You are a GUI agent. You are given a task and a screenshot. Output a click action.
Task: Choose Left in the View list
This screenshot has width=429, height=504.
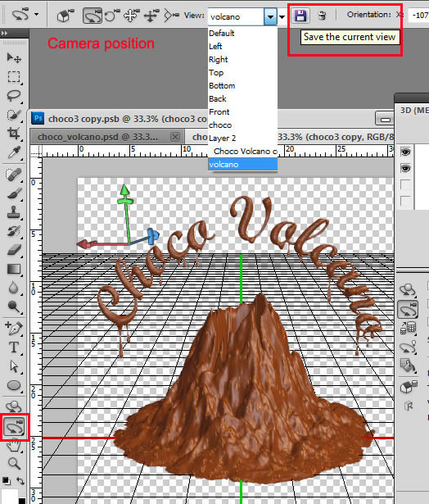pos(242,46)
